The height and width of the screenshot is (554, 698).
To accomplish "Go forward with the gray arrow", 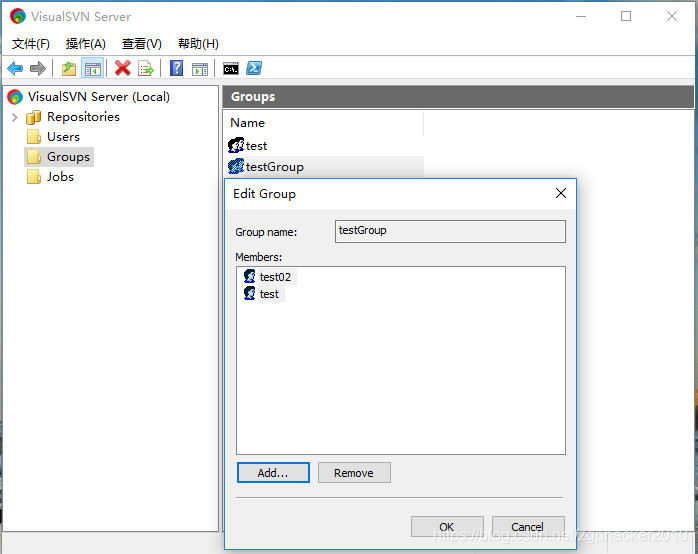I will (38, 69).
